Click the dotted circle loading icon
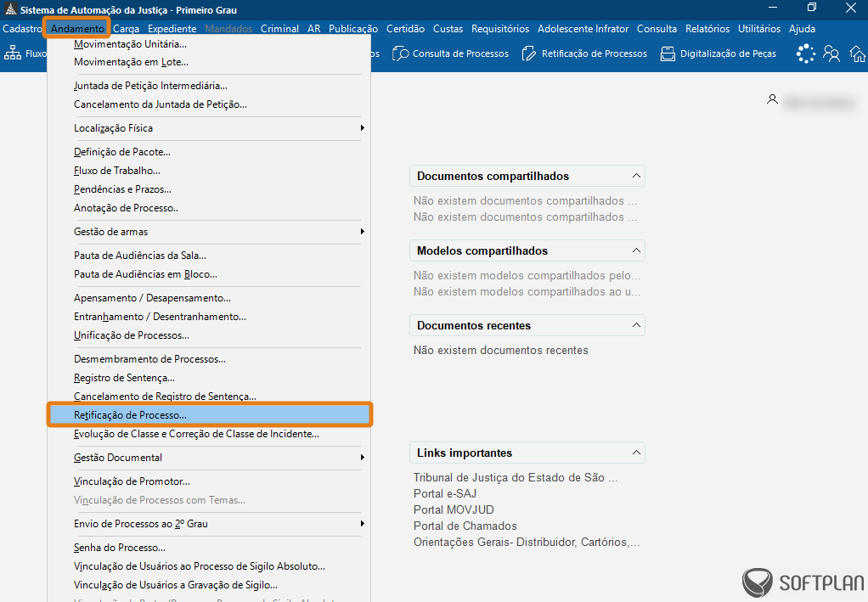This screenshot has height=602, width=868. point(805,53)
